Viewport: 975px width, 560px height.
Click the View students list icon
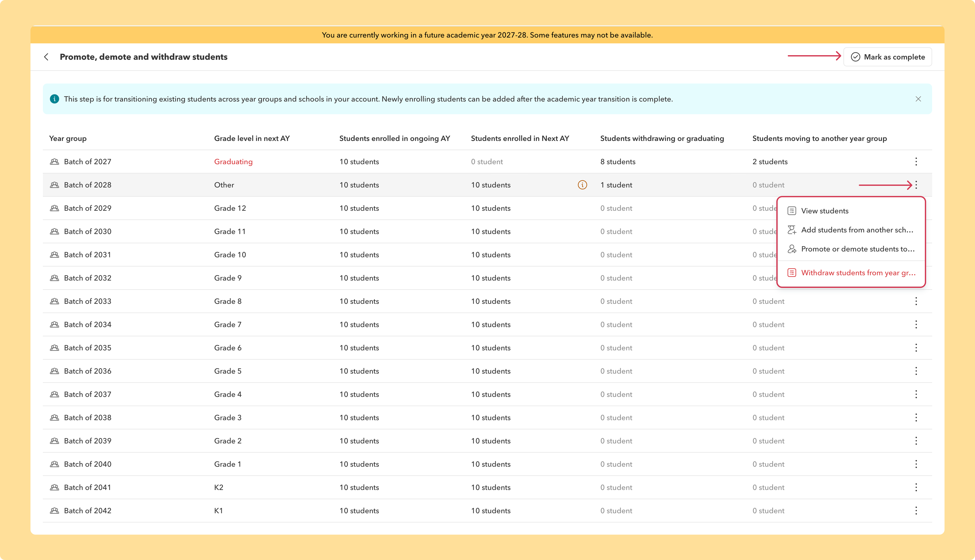(x=792, y=211)
